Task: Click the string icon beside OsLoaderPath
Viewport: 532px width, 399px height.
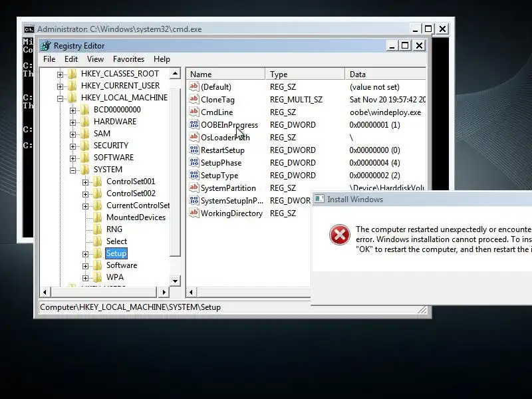Action: [194, 137]
